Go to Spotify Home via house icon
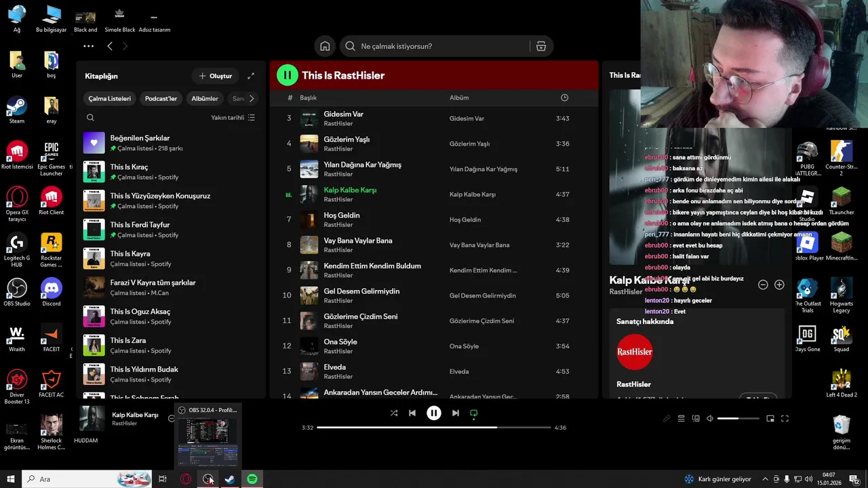This screenshot has width=868, height=488. point(325,46)
